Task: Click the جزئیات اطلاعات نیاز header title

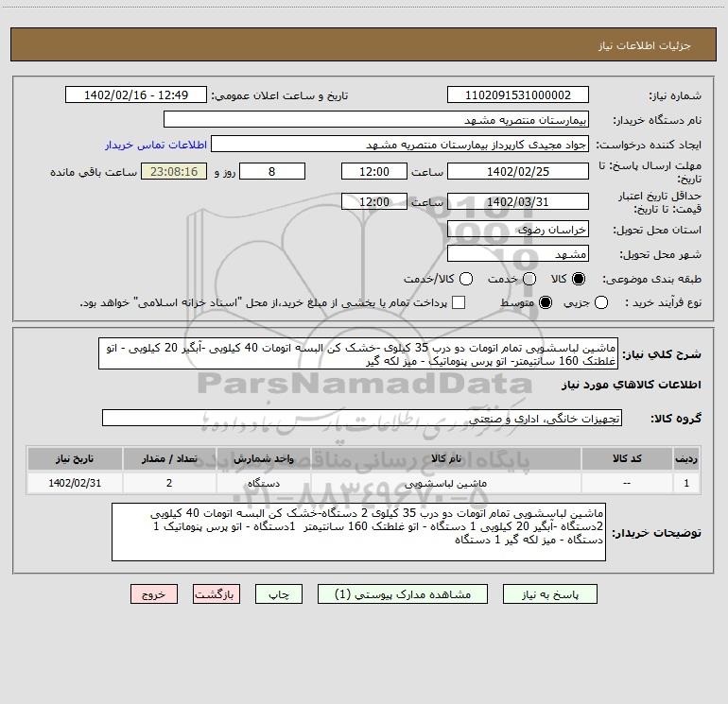Action: click(x=645, y=45)
